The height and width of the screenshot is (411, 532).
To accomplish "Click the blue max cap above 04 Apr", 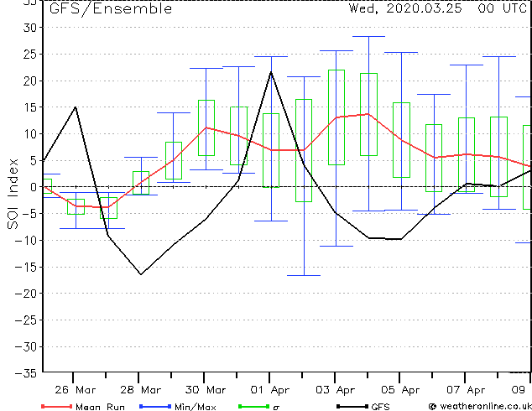I will click(368, 36).
